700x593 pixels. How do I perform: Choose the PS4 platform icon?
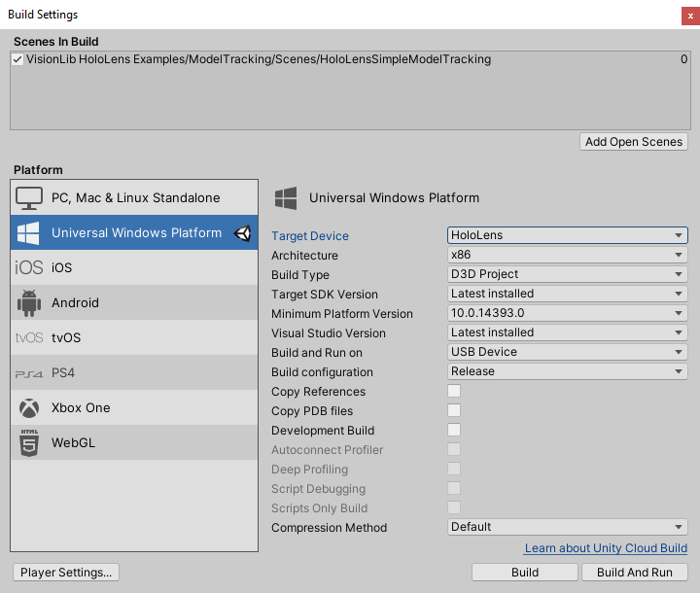(29, 373)
